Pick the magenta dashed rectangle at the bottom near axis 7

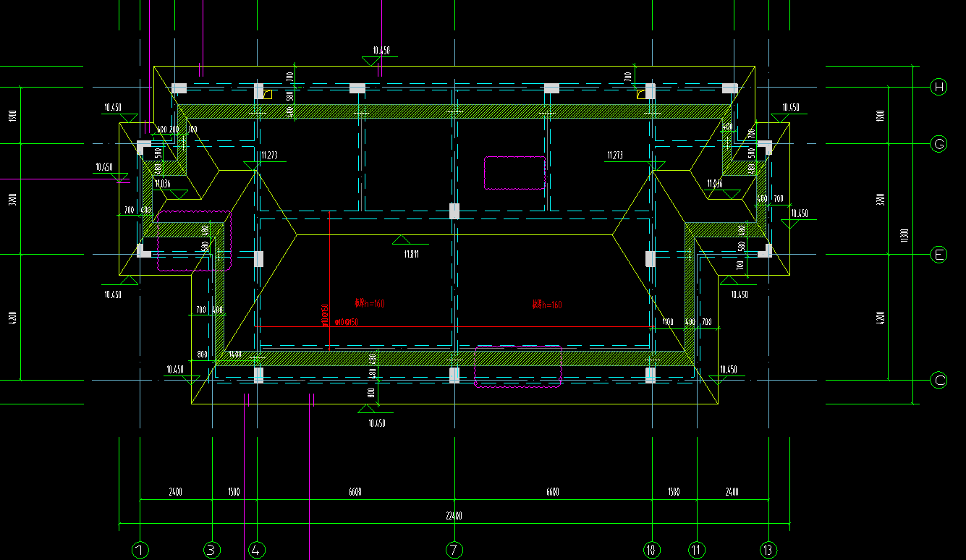(x=518, y=366)
